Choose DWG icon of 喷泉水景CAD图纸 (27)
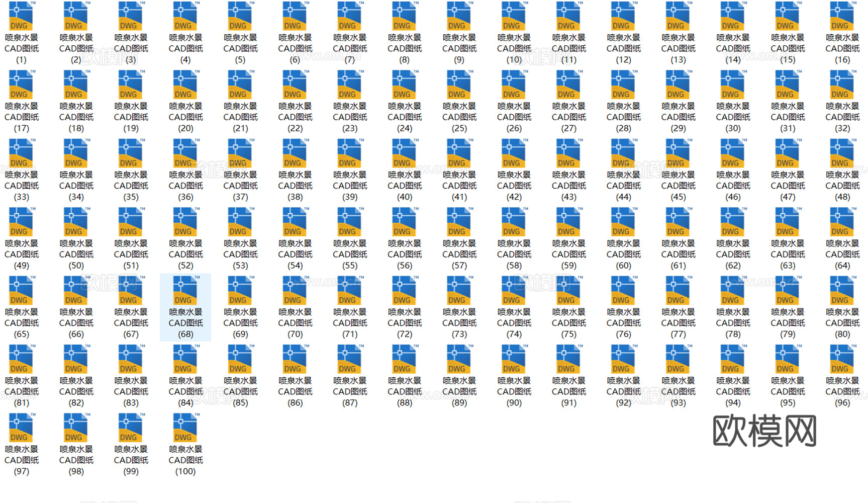The image size is (868, 503). (568, 85)
